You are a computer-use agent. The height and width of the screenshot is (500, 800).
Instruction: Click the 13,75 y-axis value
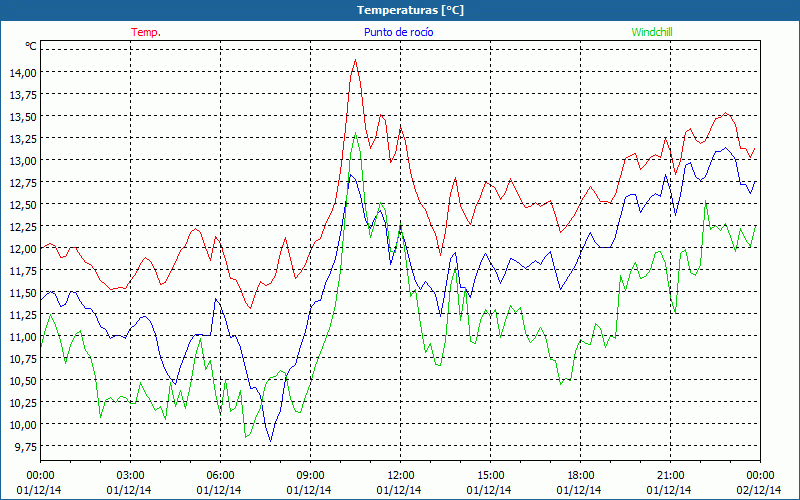tap(23, 94)
